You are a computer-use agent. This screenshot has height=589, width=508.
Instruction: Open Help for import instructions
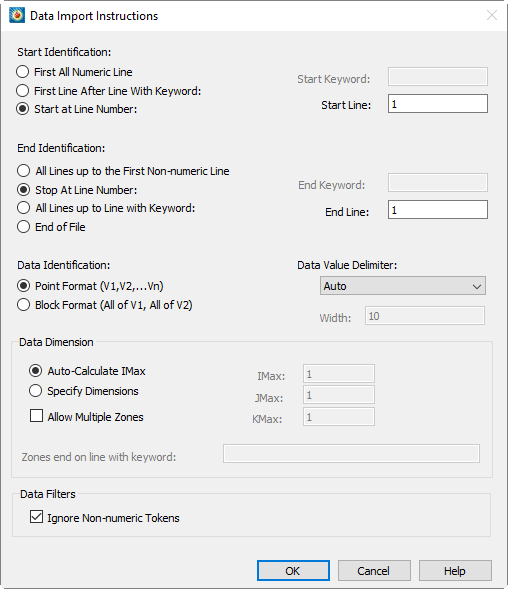point(455,571)
